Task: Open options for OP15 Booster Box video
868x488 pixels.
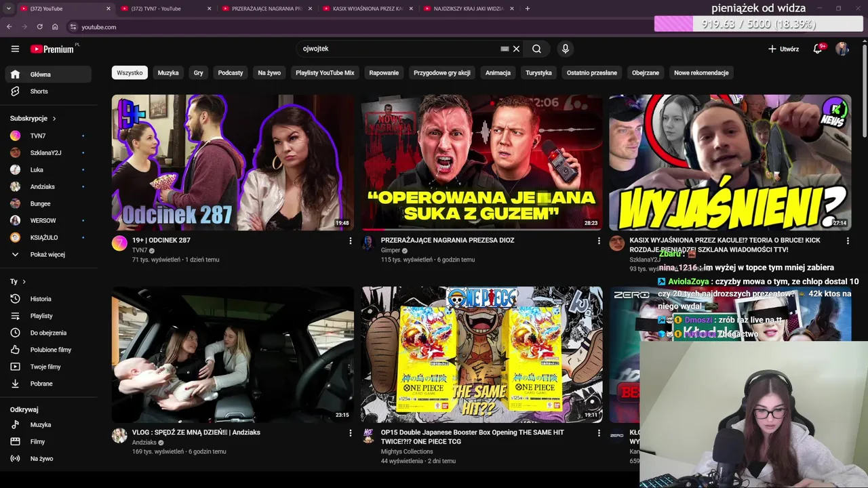Action: (x=599, y=432)
